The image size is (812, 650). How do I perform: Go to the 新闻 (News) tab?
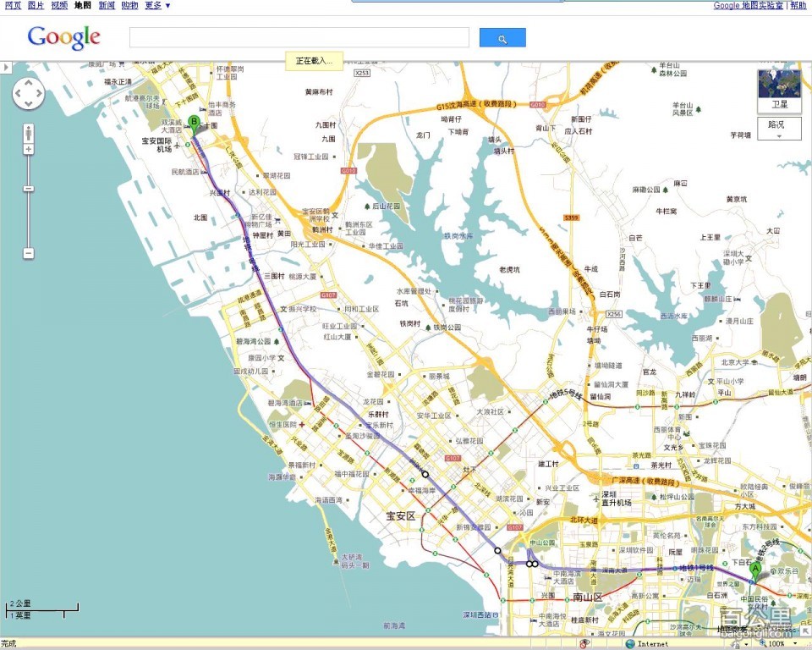tap(107, 5)
